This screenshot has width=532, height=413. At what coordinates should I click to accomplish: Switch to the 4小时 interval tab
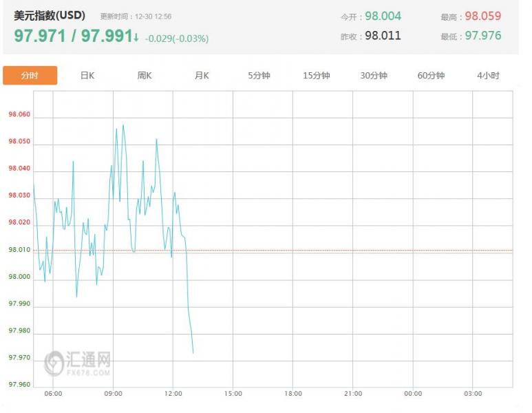pos(488,76)
